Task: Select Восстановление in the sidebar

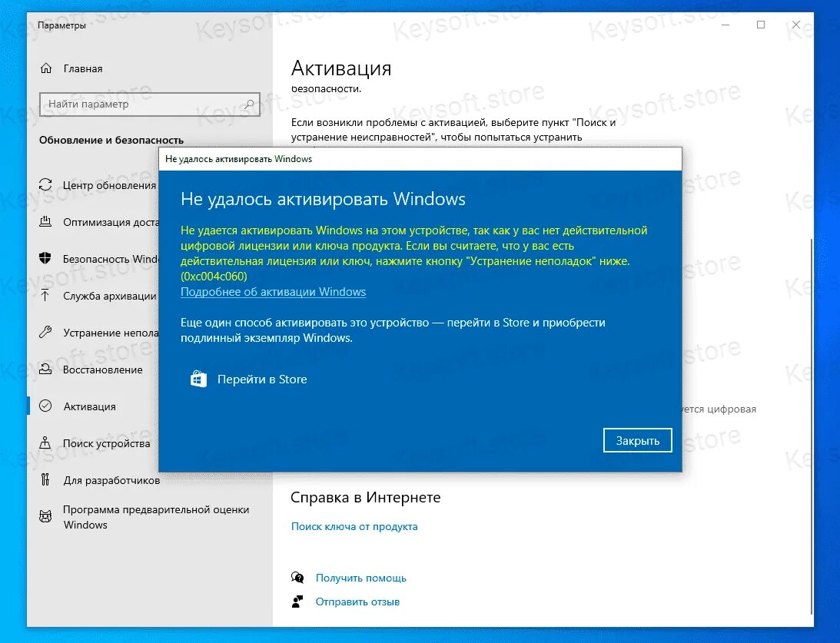Action: tap(103, 370)
